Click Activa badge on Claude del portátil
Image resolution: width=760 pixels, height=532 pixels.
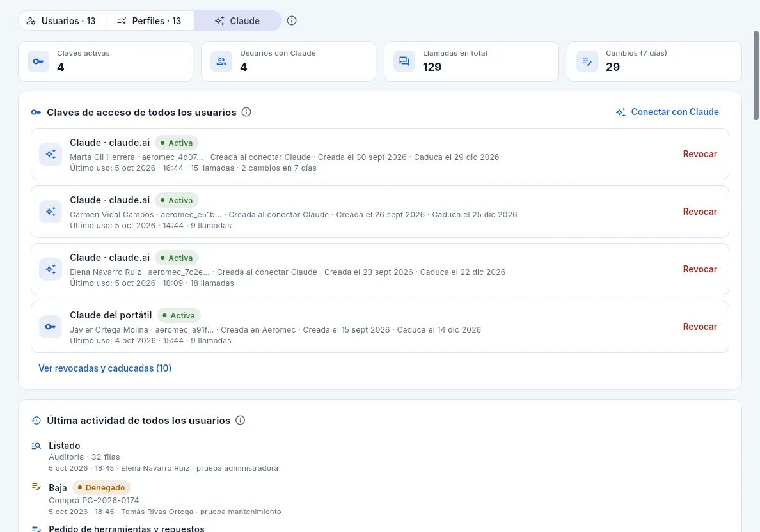point(178,315)
